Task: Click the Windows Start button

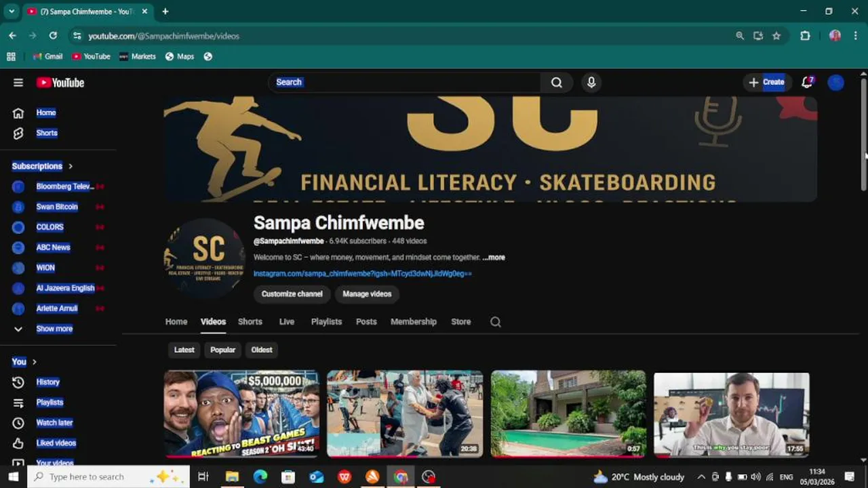Action: [x=14, y=477]
